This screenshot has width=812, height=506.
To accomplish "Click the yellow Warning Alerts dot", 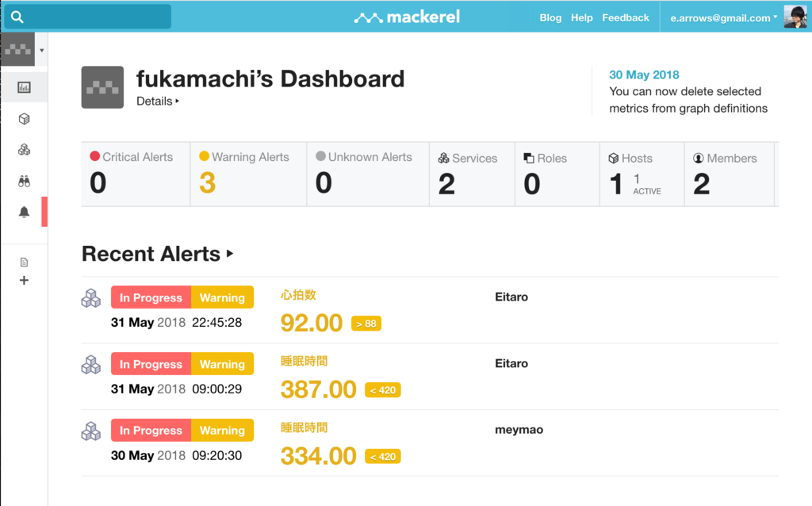I will (204, 156).
